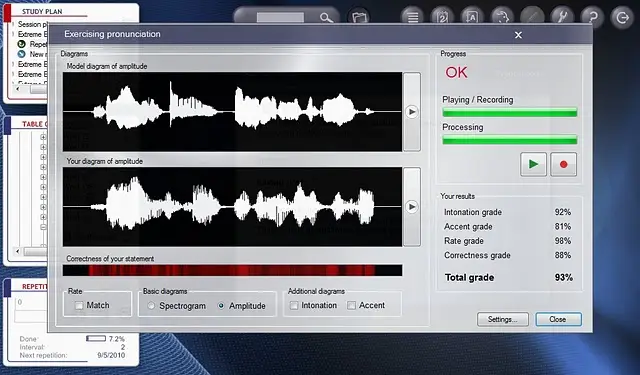
Task: Play the model amplitude diagram
Action: click(412, 112)
